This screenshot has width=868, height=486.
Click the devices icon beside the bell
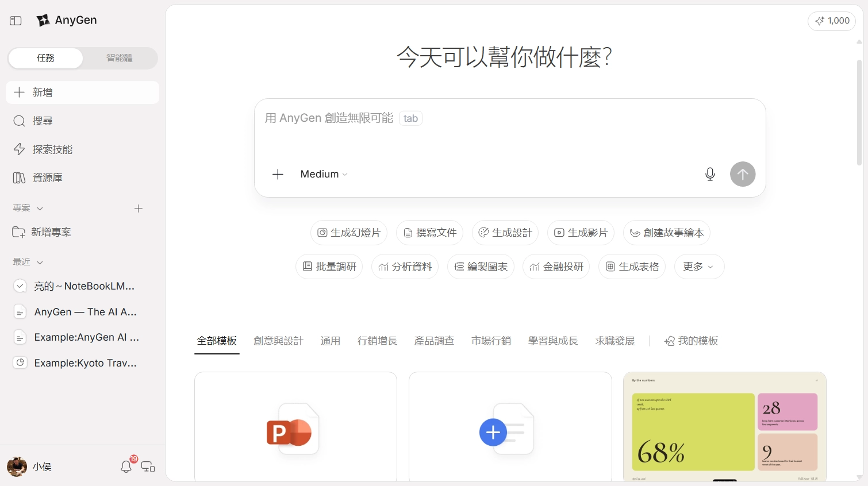pos(148,467)
